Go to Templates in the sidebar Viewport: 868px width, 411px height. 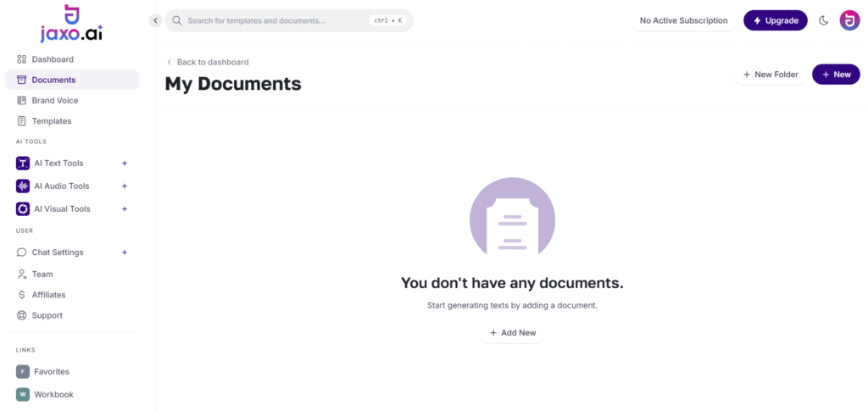coord(72,120)
